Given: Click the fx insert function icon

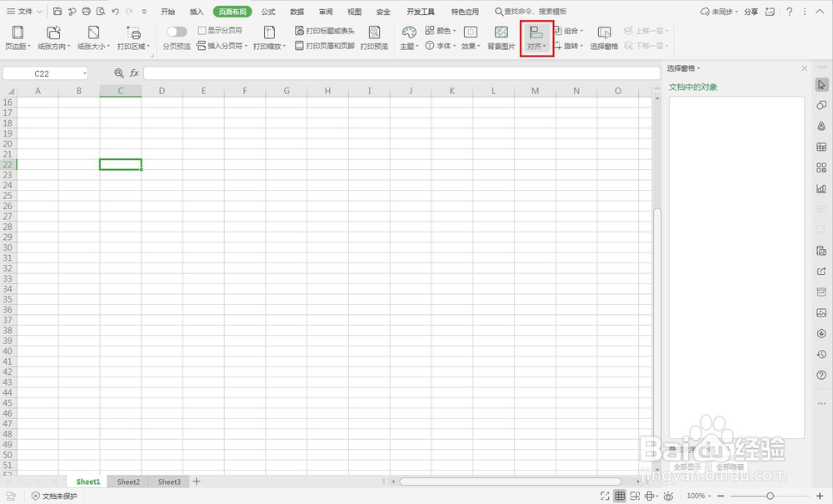Looking at the screenshot, I should pos(134,73).
